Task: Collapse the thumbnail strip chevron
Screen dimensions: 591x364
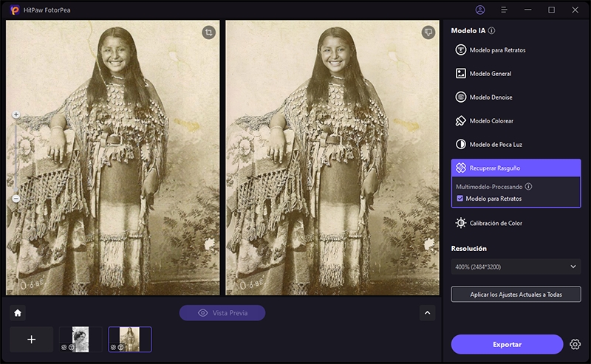Action: [428, 313]
